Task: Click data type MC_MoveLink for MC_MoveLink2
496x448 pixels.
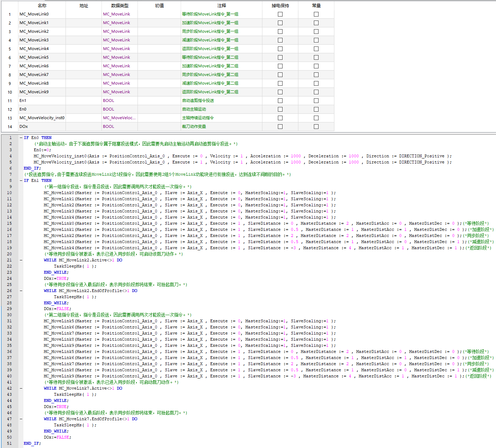Action: 117,32
